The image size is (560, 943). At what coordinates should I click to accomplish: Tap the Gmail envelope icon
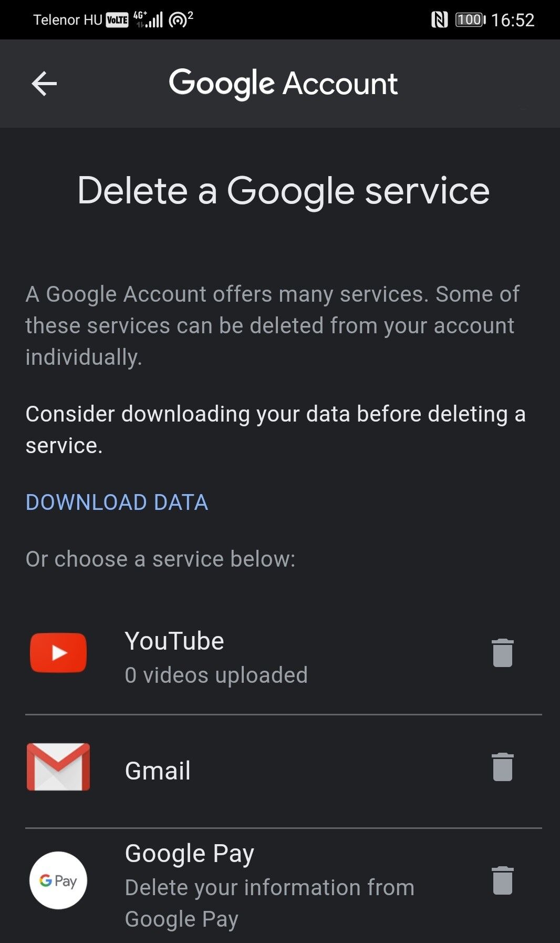[58, 767]
